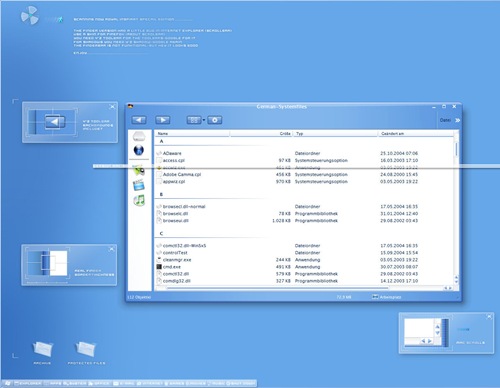Go forward with the right arrow toolbar button

point(163,120)
